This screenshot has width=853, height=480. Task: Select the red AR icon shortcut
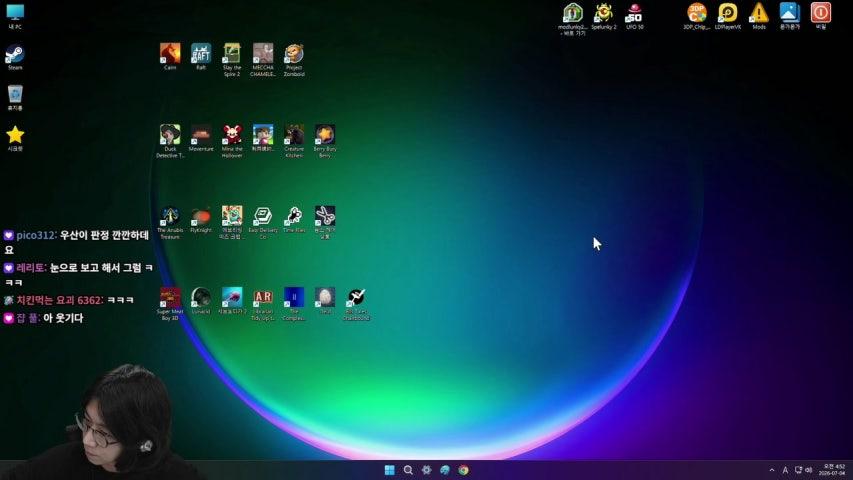263,303
